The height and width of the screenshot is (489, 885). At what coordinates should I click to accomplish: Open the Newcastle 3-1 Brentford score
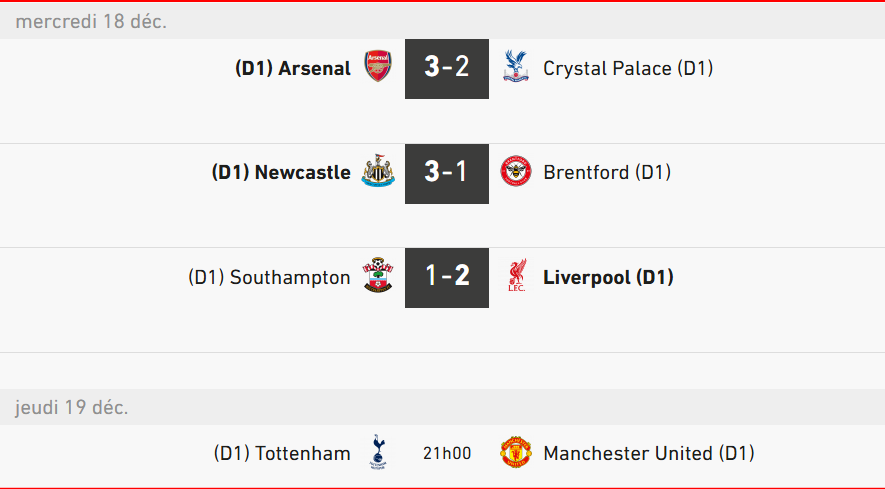pos(446,172)
